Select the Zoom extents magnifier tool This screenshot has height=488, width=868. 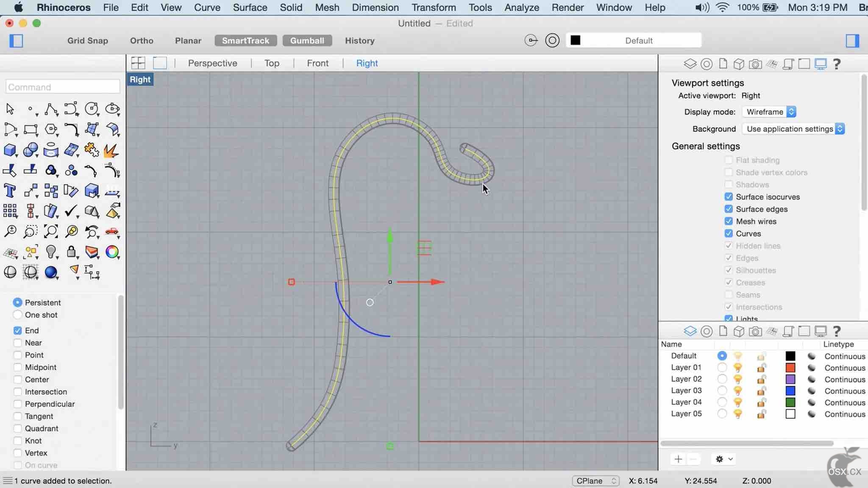point(51,231)
